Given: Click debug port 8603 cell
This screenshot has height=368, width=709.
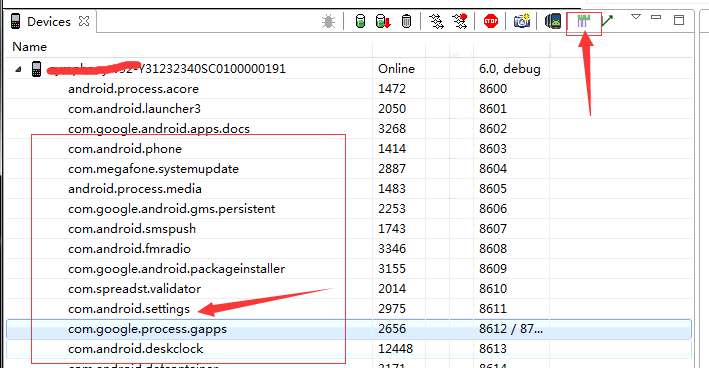Looking at the screenshot, I should 493,149.
